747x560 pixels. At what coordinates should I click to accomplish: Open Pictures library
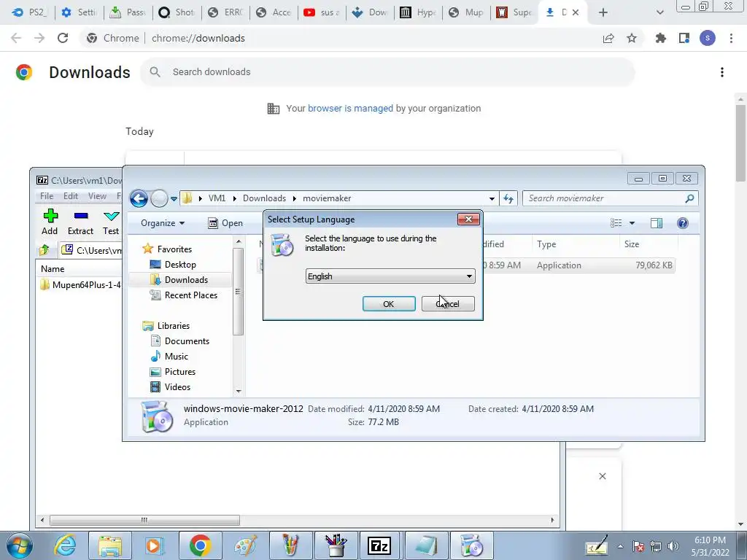(173, 371)
